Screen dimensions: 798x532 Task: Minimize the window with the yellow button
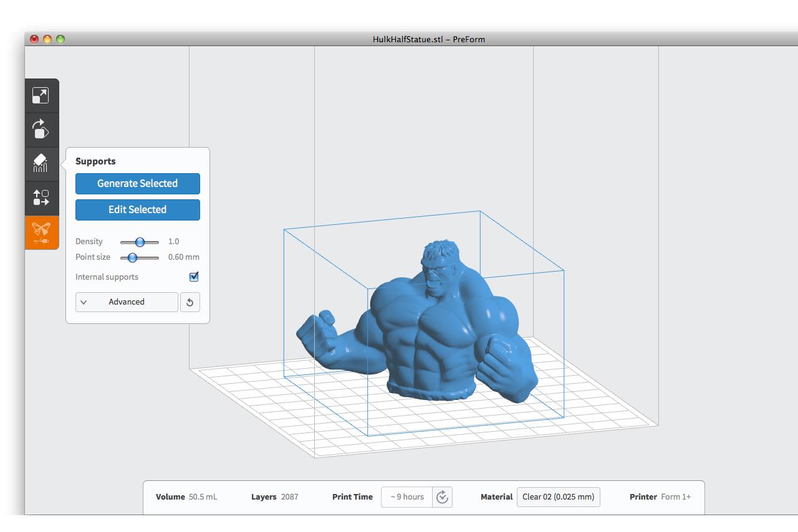(x=47, y=39)
